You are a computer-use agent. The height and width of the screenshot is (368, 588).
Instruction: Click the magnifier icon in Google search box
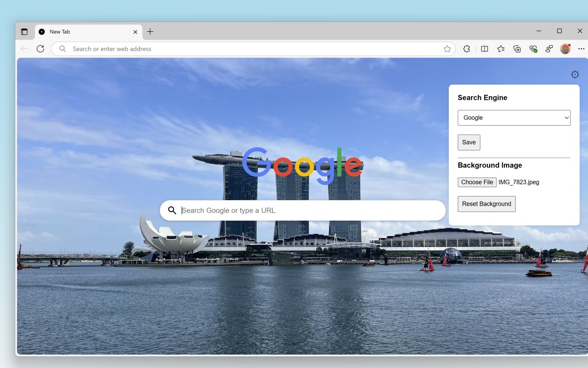pyautogui.click(x=172, y=210)
